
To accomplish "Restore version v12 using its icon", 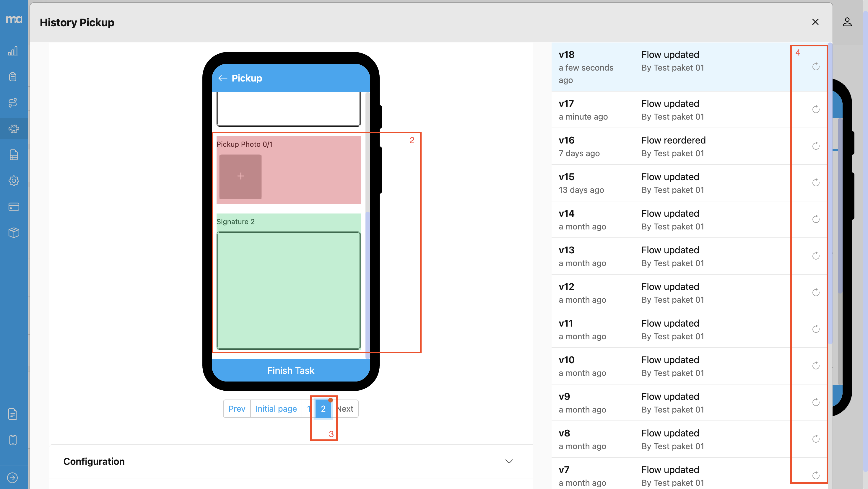I will click(815, 293).
